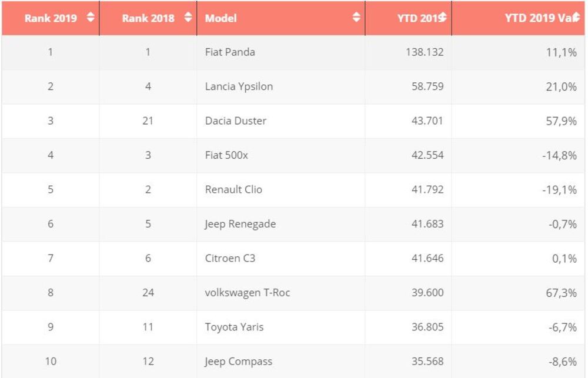Image resolution: width=588 pixels, height=378 pixels.
Task: Select the Jeep Compass row
Action: coord(238,362)
